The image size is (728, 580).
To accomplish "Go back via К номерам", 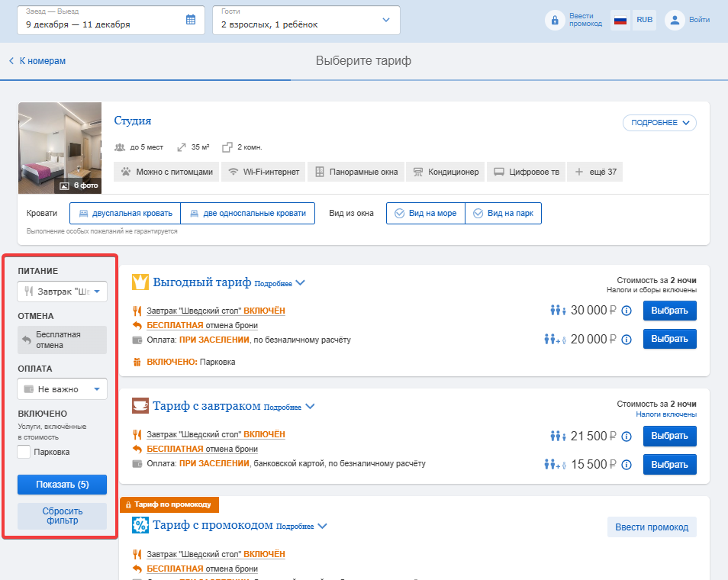I will pyautogui.click(x=37, y=61).
